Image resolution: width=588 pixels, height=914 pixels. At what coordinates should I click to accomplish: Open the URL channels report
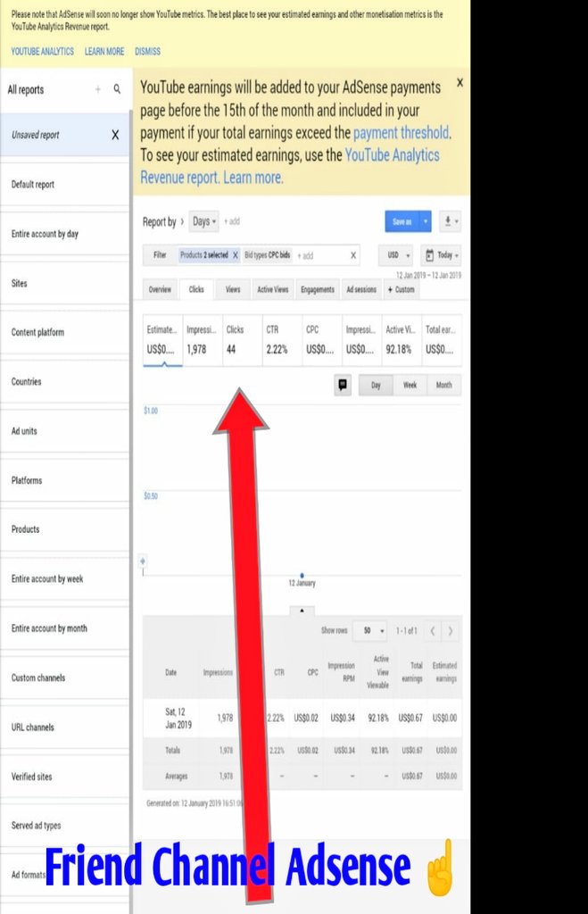click(64, 727)
